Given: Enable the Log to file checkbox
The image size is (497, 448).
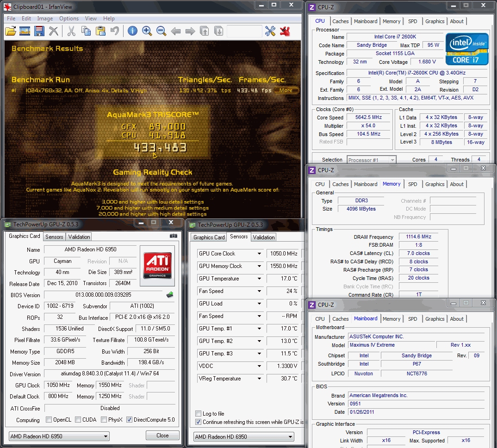Looking at the screenshot, I should 199,413.
